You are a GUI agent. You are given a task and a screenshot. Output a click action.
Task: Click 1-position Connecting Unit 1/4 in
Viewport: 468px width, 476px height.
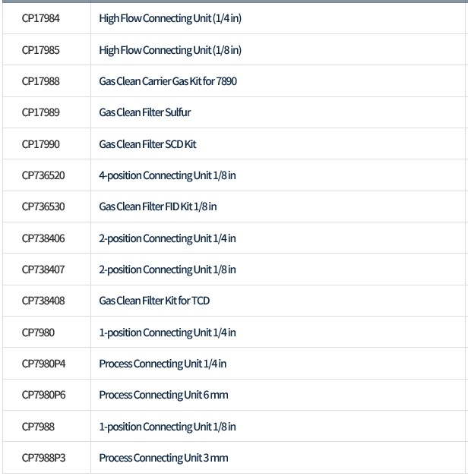[167, 333]
